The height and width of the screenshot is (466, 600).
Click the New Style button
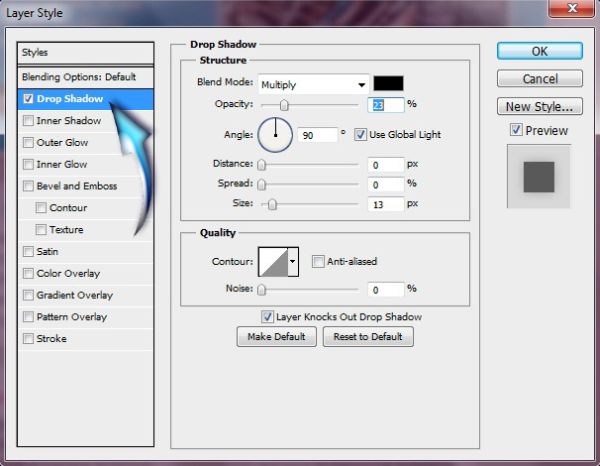tap(540, 106)
